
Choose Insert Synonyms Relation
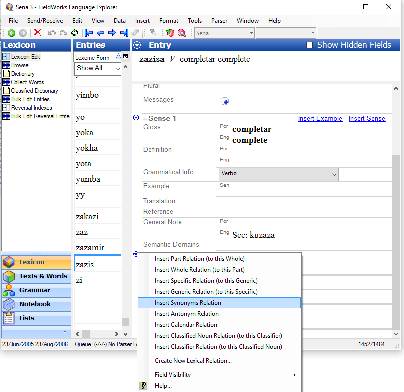click(x=219, y=303)
